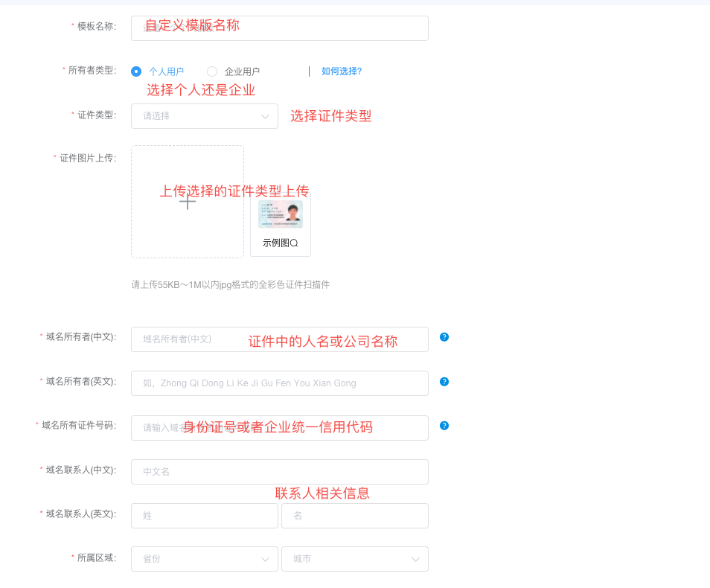
Task: Click the 域名所有证件号码 input field
Action: [279, 428]
